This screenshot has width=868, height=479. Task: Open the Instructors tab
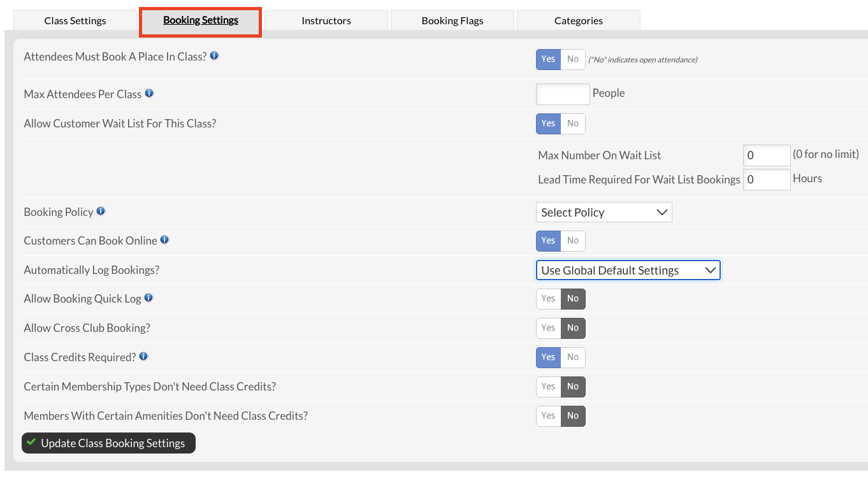(326, 20)
